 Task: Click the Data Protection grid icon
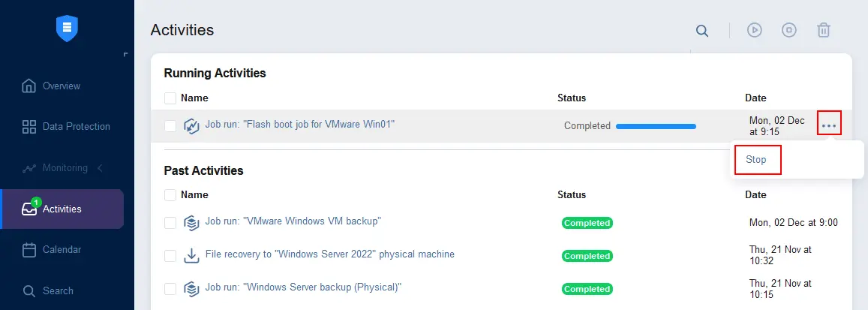[29, 126]
